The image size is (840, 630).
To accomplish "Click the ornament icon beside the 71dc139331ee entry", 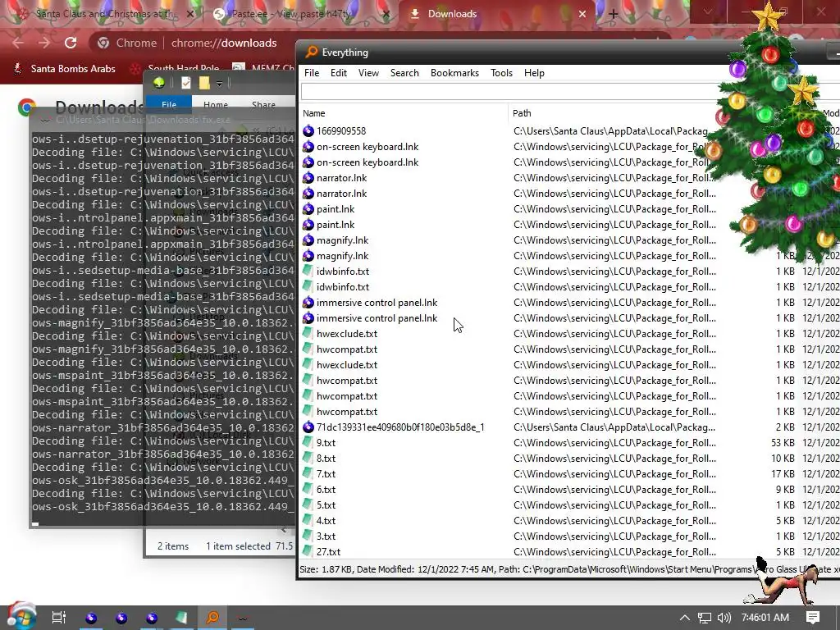I will pyautogui.click(x=308, y=427).
